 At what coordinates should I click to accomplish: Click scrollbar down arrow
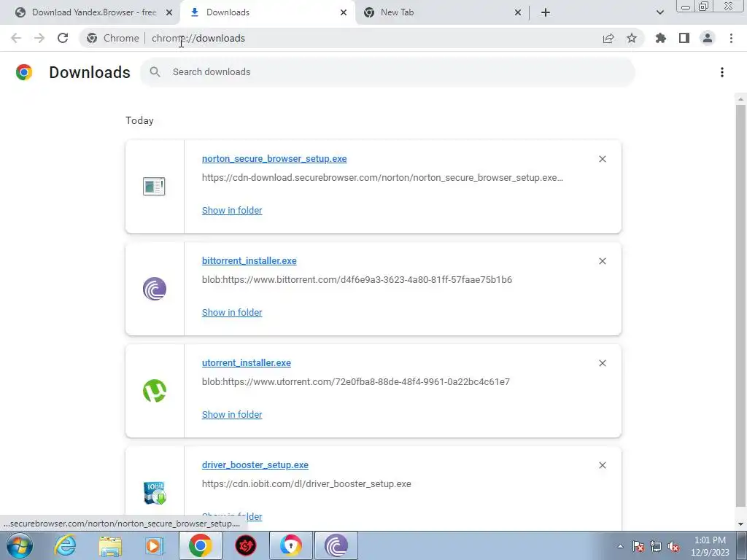coord(740,524)
